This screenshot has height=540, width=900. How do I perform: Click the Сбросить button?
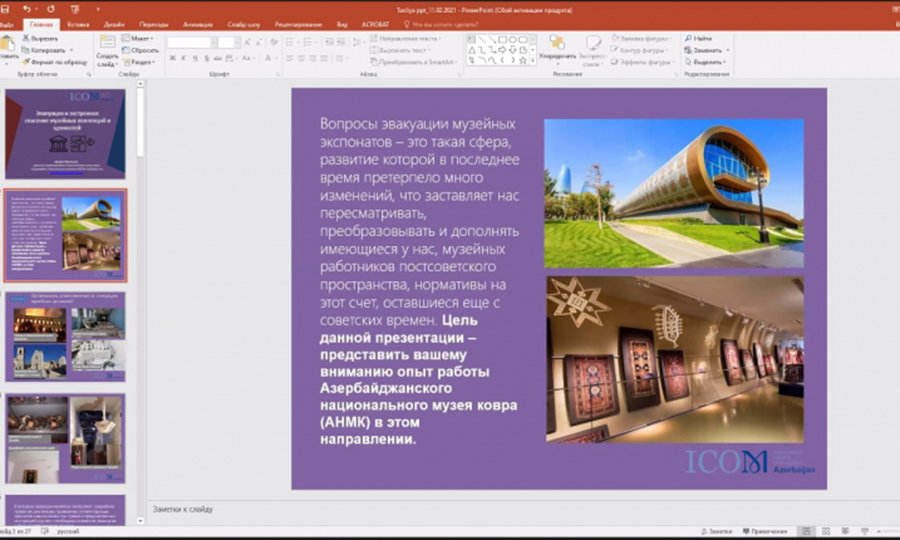pyautogui.click(x=141, y=50)
